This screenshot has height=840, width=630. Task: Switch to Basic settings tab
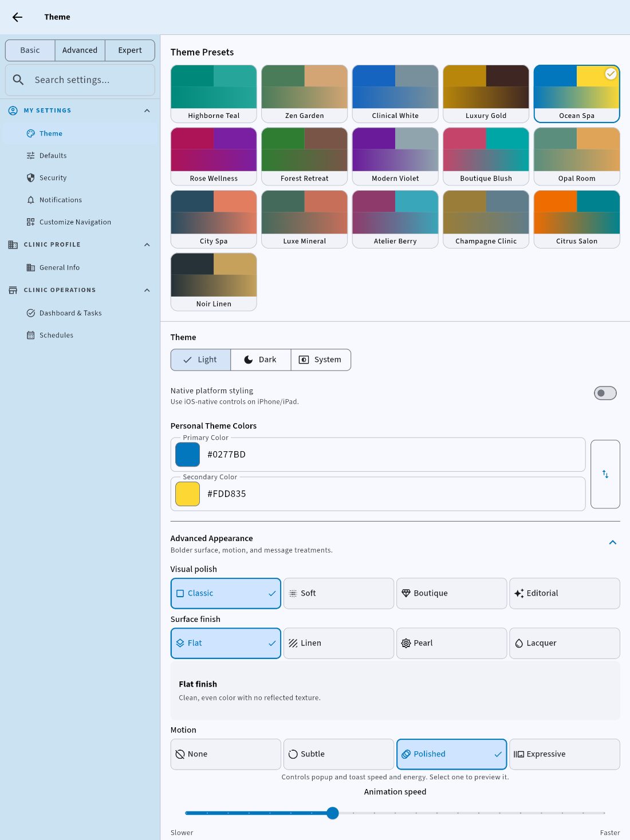[30, 50]
